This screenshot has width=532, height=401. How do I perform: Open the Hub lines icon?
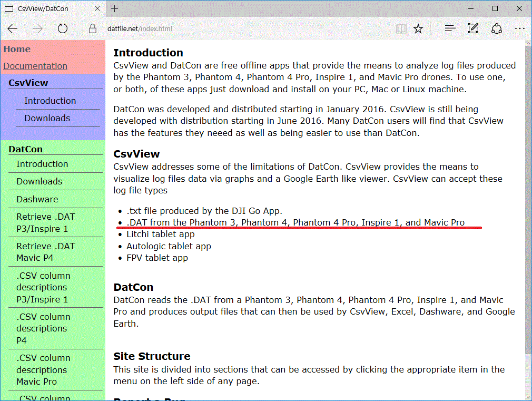[450, 29]
